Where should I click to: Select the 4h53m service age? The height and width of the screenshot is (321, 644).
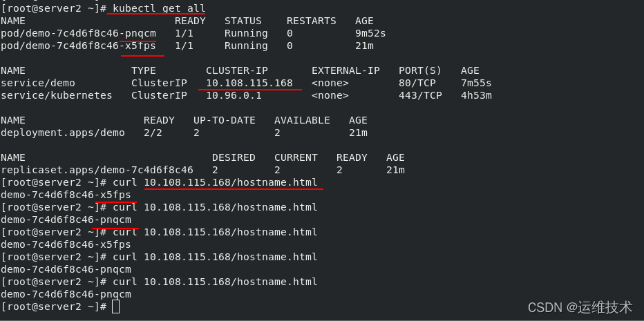click(476, 95)
